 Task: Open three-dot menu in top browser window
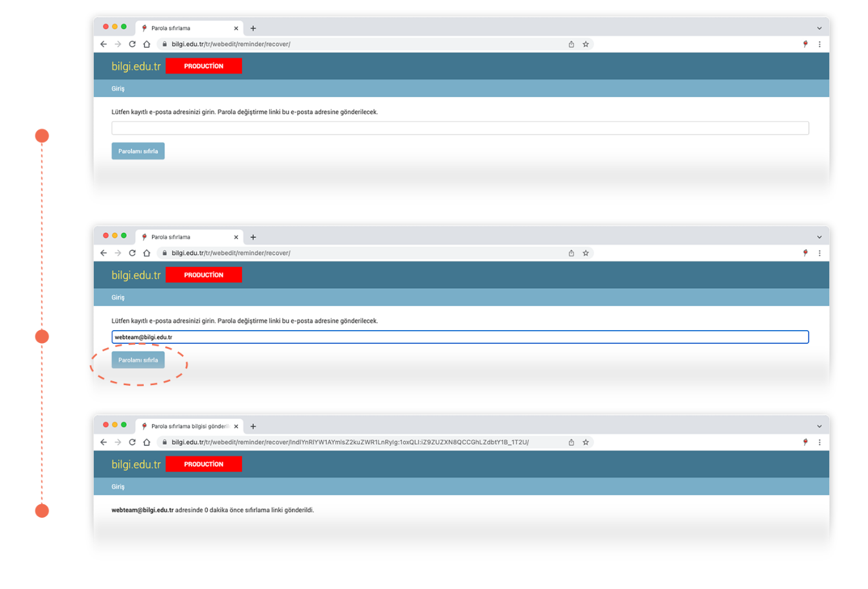click(819, 44)
